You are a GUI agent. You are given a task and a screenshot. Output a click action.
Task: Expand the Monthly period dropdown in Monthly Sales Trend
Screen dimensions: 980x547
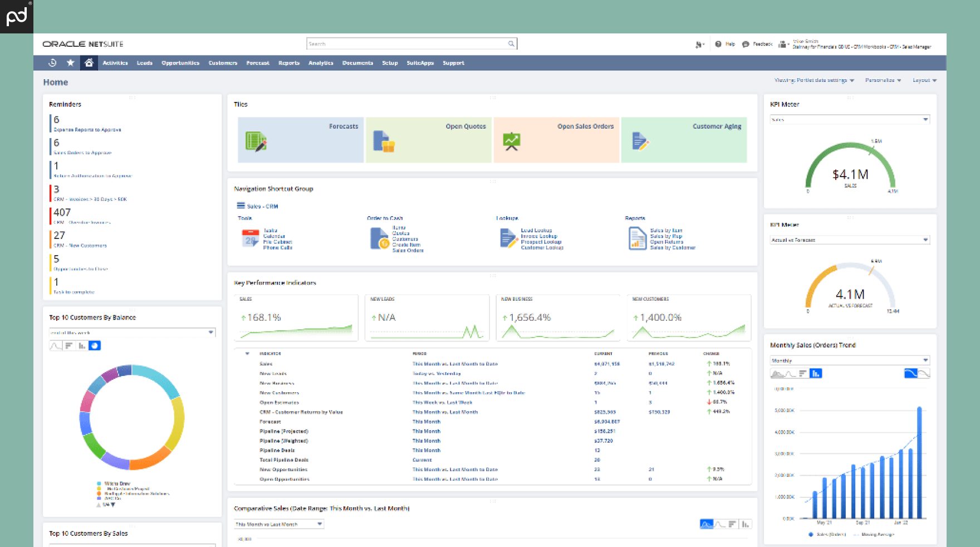point(849,360)
